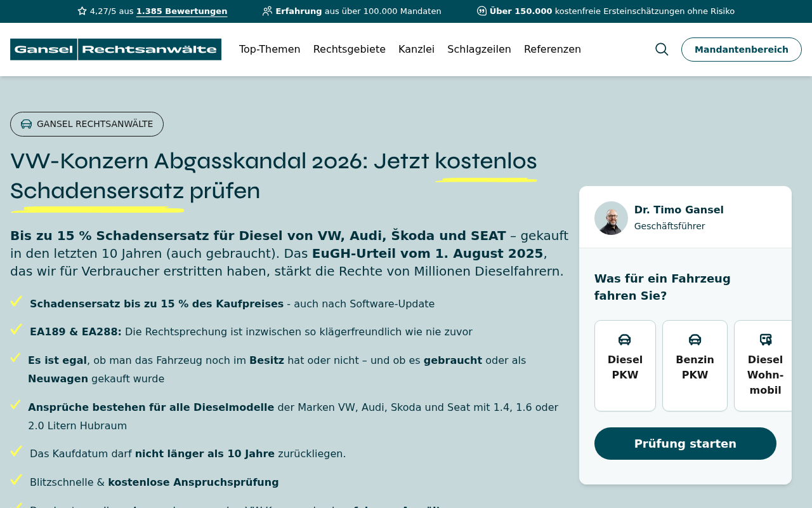Click text EuGH-Urteil vom 1. August 2025
The width and height of the screenshot is (812, 508).
tap(428, 253)
